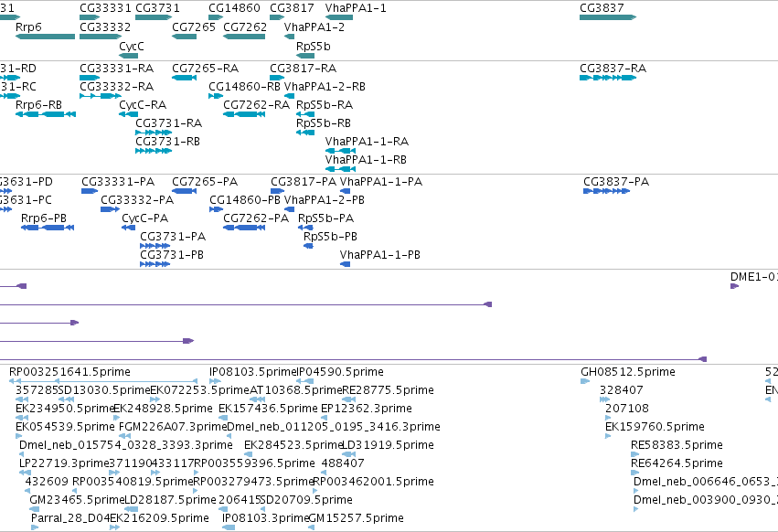Select the CG3817 gene glyph
This screenshot has width=778, height=532.
pyautogui.click(x=277, y=17)
